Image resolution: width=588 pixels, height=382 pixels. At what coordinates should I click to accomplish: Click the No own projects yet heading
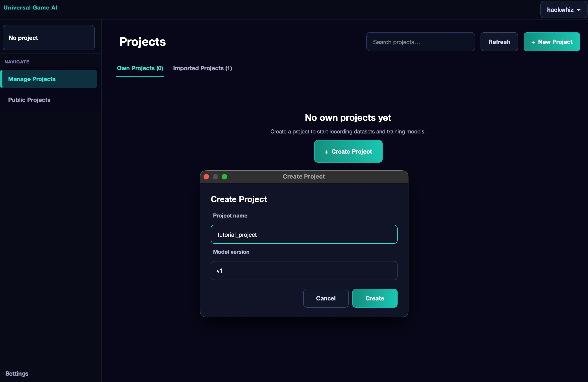pos(348,118)
